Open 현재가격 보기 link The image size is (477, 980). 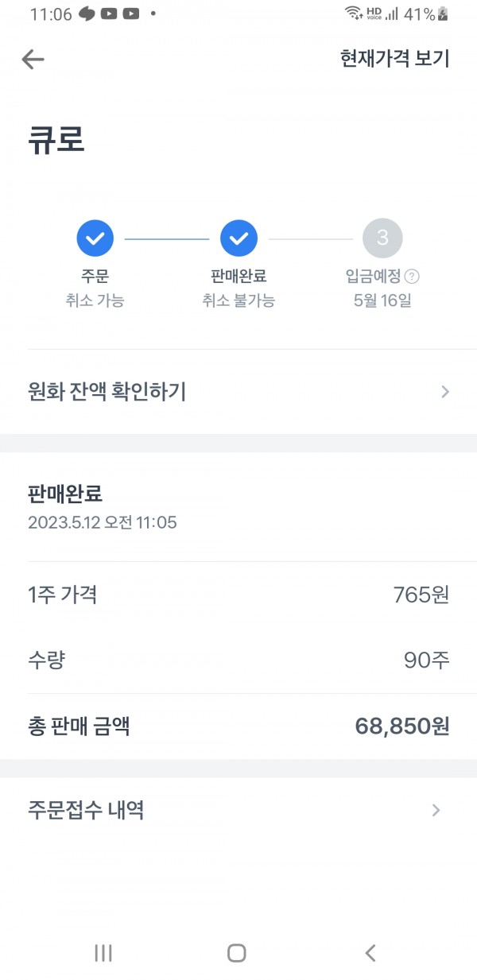coord(394,59)
